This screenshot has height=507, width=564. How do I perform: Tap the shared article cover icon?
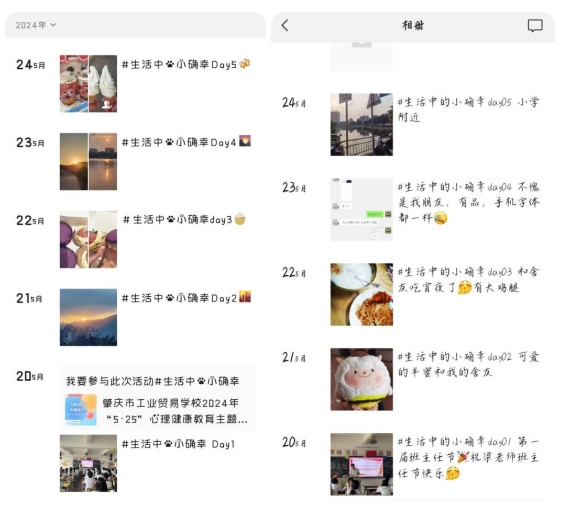click(81, 410)
